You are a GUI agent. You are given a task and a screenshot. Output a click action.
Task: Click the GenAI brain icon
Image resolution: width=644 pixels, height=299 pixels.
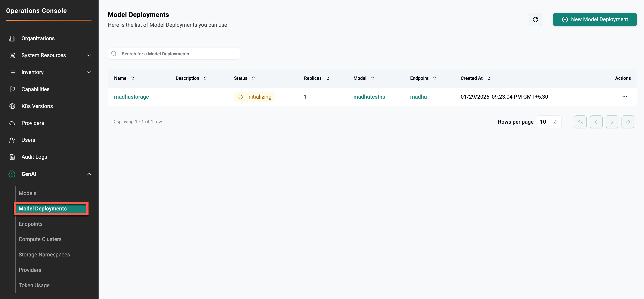(12, 174)
